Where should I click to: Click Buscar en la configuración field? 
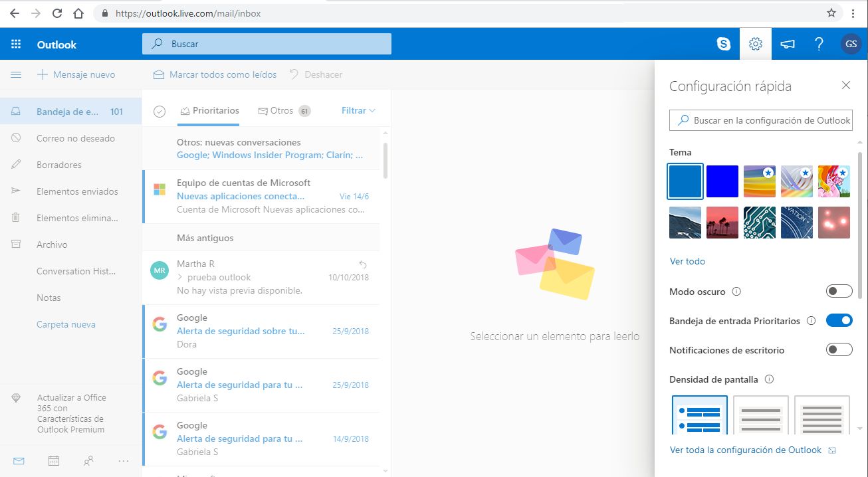pos(761,120)
